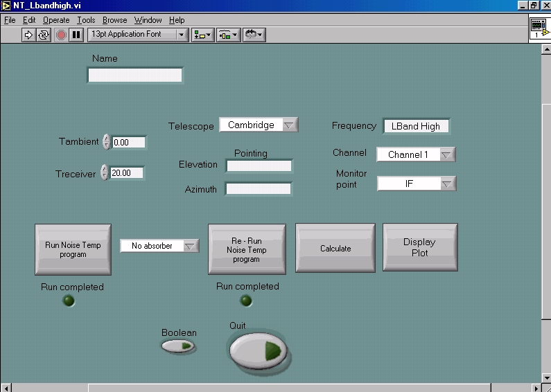
Task: Click the Elevation field
Action: pyautogui.click(x=259, y=166)
